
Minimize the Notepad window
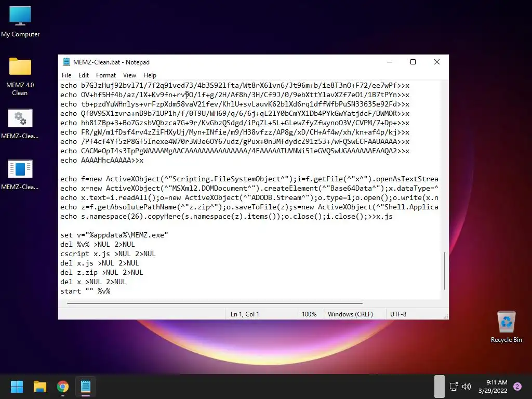[390, 62]
